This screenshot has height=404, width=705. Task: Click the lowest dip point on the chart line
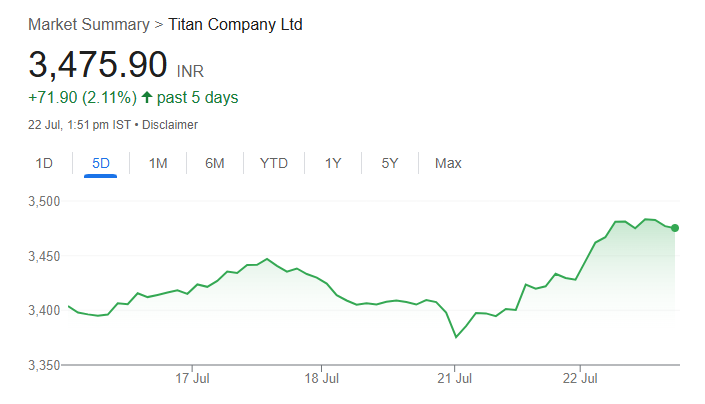pyautogui.click(x=457, y=337)
